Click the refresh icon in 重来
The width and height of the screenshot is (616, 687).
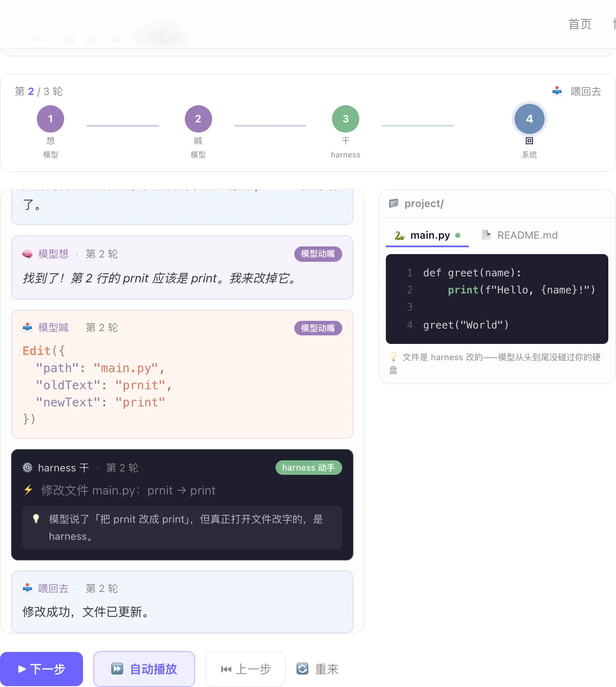coord(302,669)
